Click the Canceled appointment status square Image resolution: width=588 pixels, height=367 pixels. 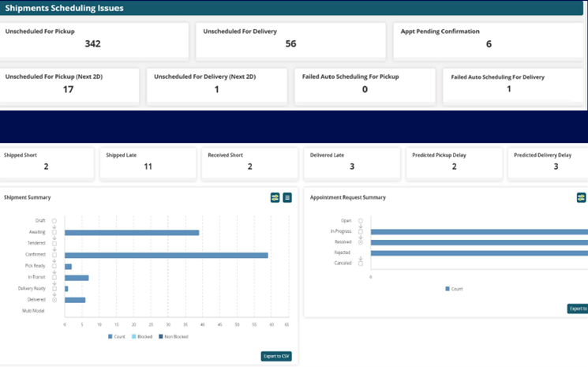tap(361, 264)
